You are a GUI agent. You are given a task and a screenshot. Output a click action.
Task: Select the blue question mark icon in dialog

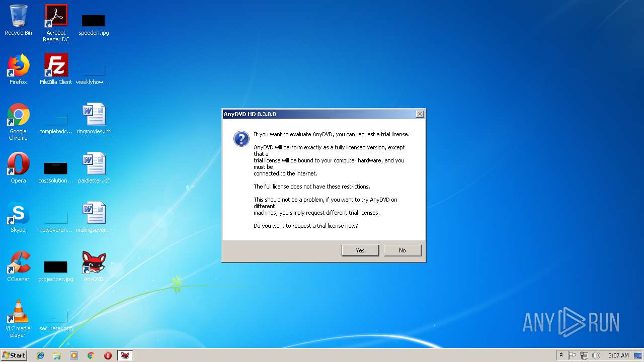point(242,139)
